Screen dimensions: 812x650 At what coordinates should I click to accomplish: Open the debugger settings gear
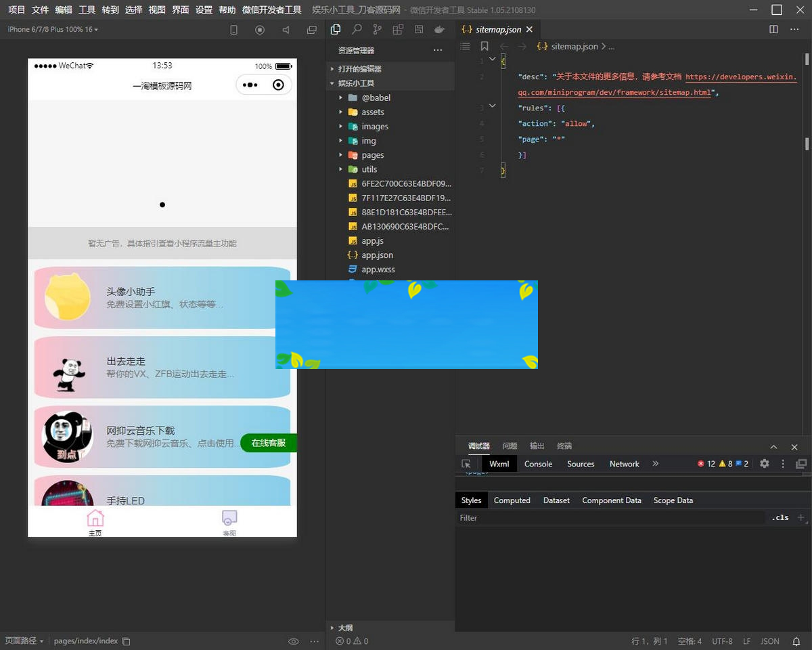pos(765,464)
